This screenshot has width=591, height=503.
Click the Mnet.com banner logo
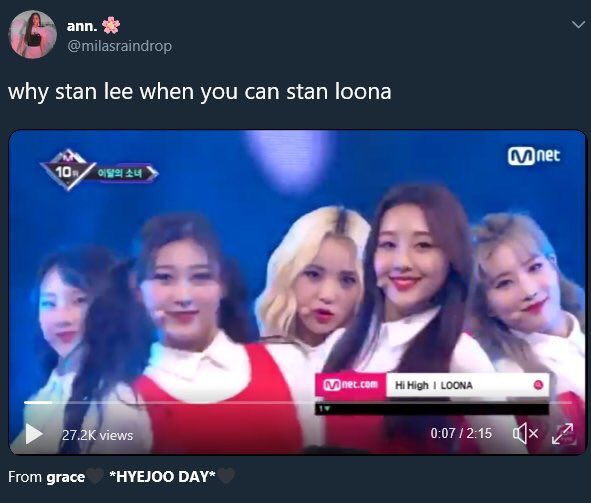pyautogui.click(x=351, y=385)
